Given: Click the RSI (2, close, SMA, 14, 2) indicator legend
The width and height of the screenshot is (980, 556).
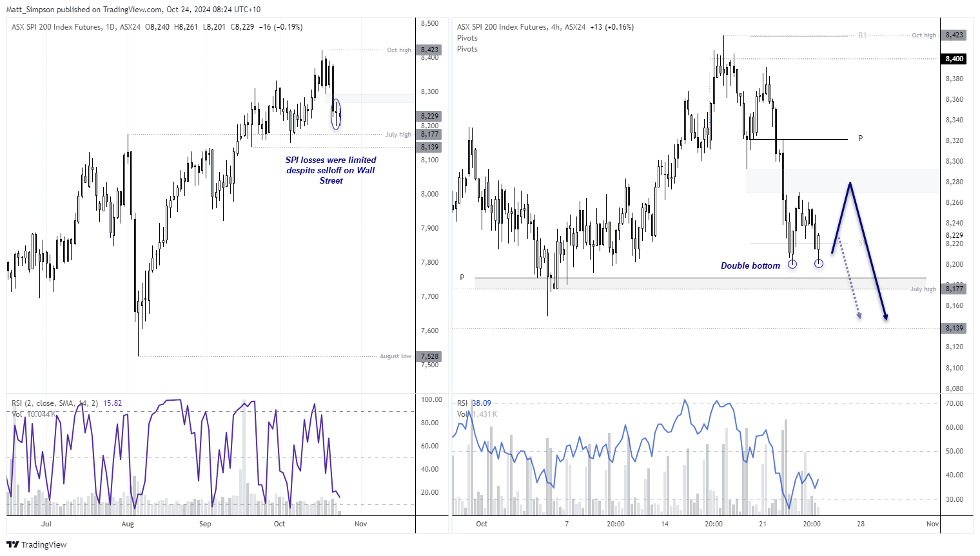Looking at the screenshot, I should [x=55, y=403].
